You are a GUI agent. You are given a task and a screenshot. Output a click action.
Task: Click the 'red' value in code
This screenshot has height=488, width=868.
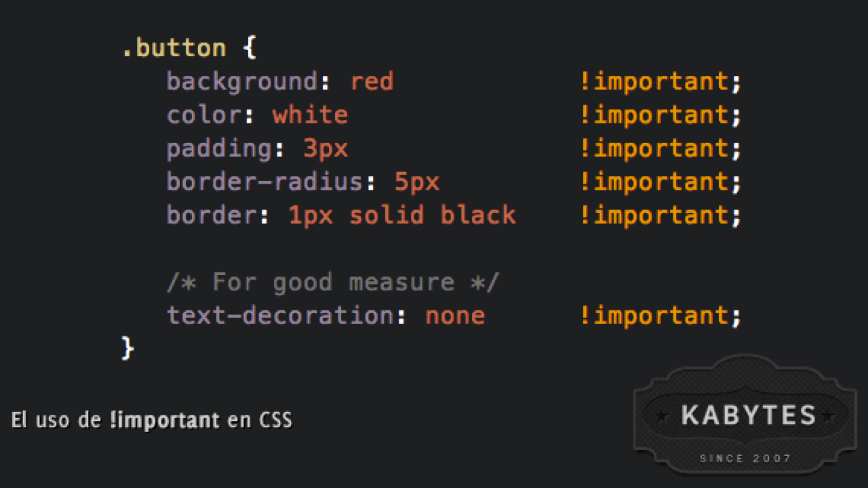pos(372,82)
